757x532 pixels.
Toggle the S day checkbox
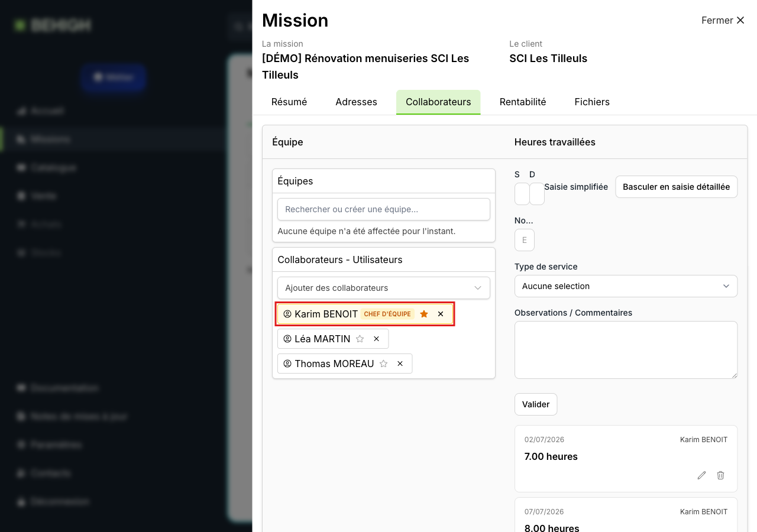[x=522, y=194]
